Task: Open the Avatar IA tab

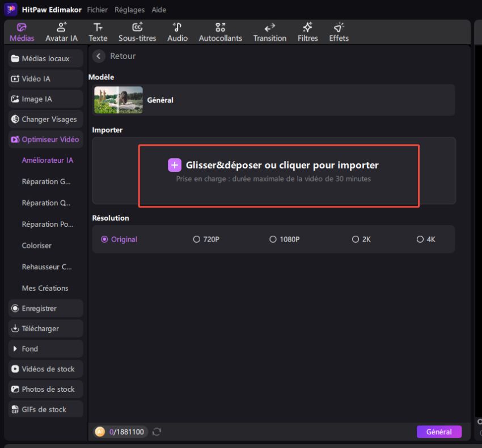Action: pos(61,32)
